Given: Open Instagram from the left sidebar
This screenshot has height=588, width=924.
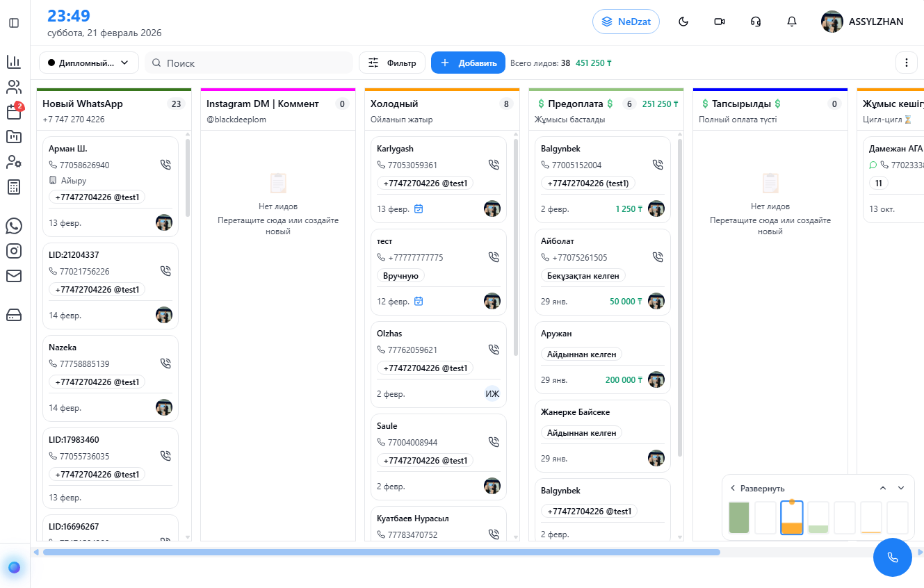Looking at the screenshot, I should (14, 251).
